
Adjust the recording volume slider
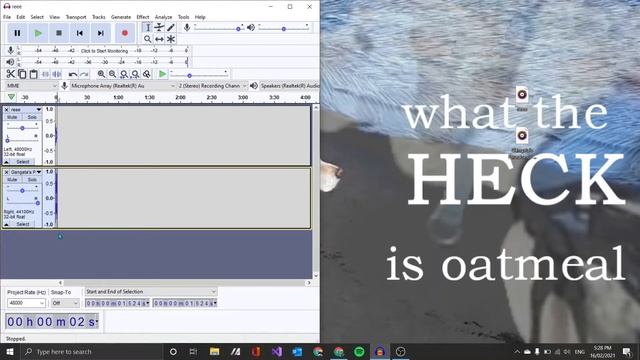(x=219, y=28)
